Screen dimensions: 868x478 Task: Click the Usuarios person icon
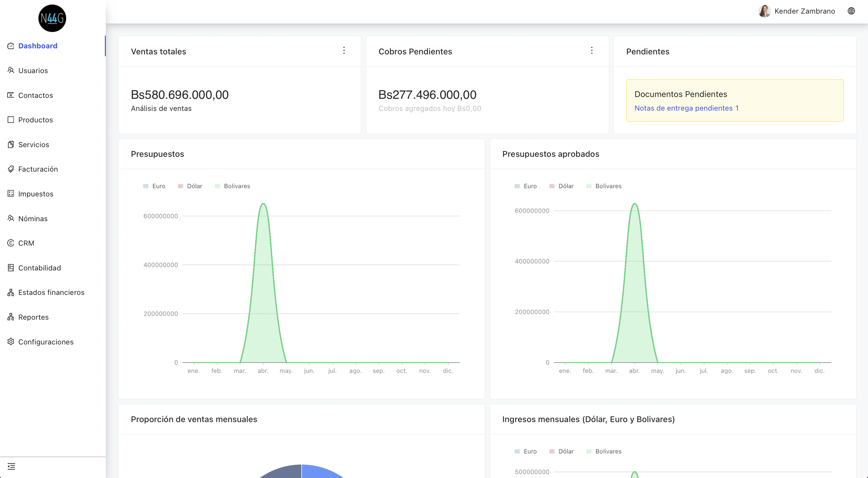tap(11, 70)
